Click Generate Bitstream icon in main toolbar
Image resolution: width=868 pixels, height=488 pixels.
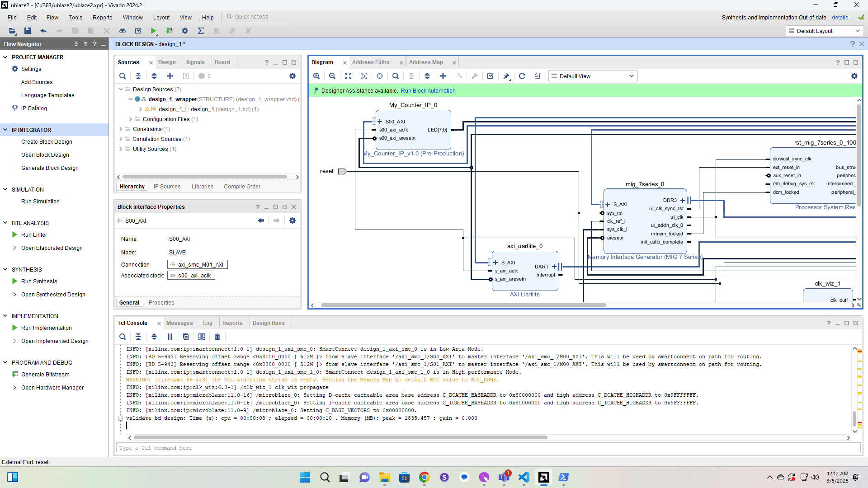pos(169,31)
